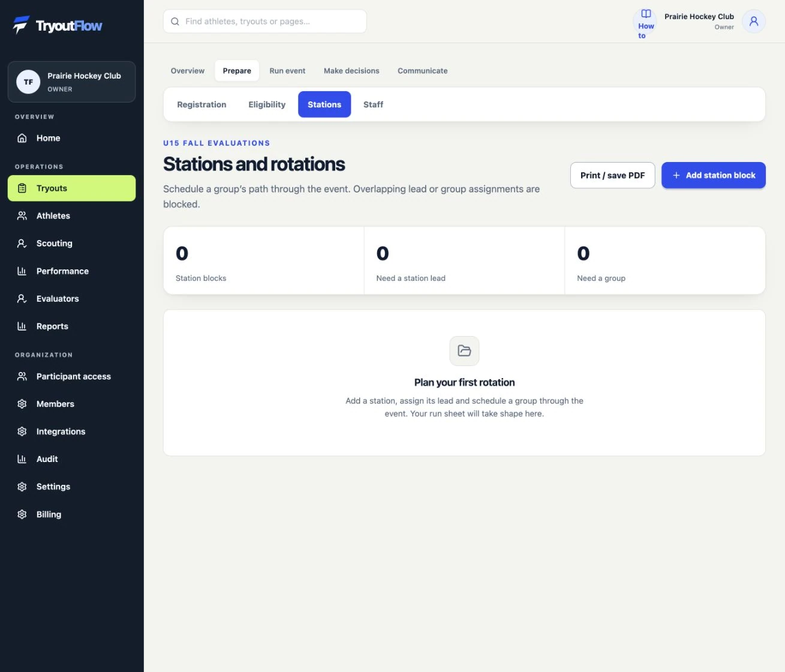Click the search magnifier icon

175,22
